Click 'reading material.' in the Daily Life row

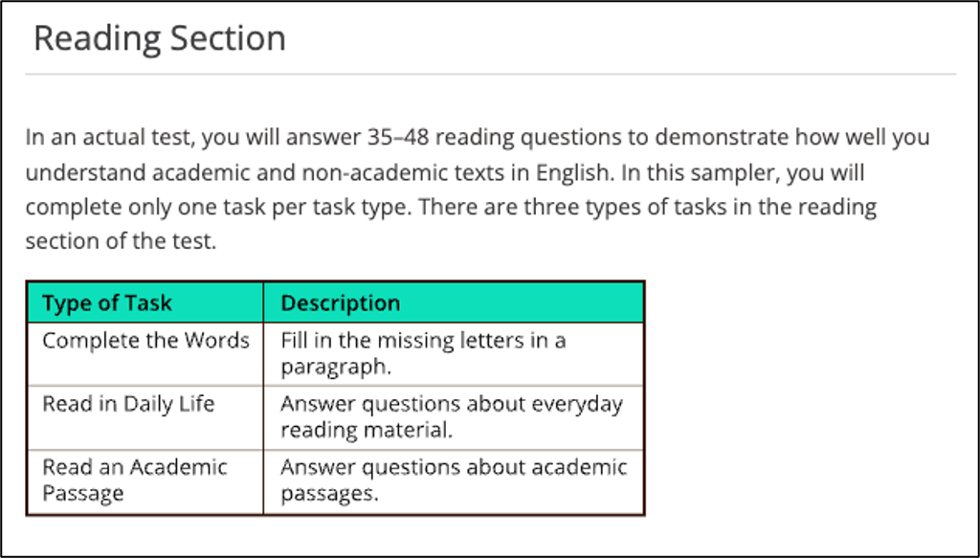(x=367, y=430)
